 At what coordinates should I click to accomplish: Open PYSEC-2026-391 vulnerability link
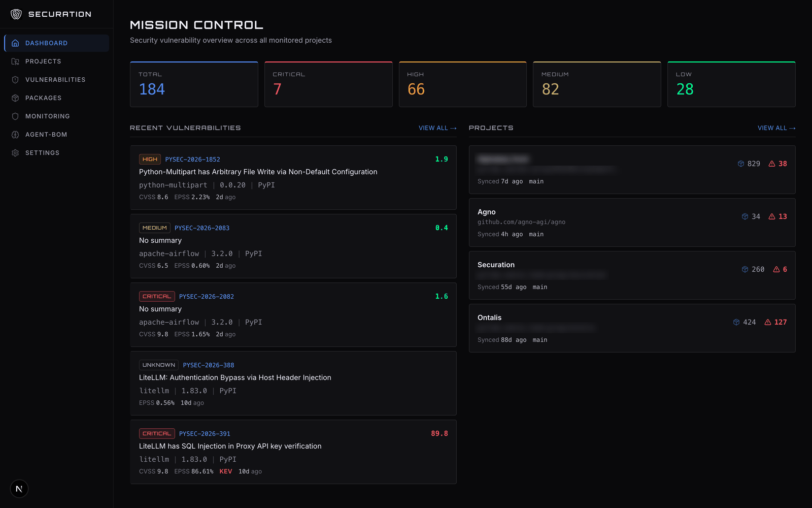pos(205,434)
